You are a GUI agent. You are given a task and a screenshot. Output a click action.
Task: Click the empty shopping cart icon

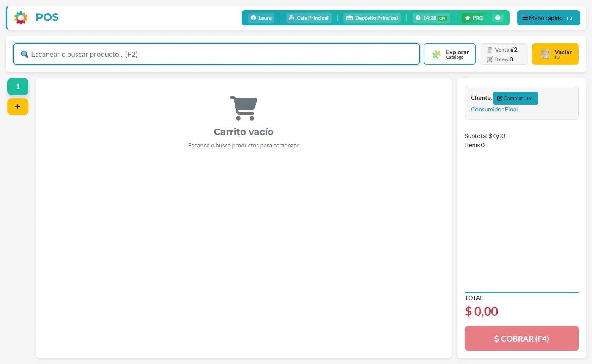(244, 108)
